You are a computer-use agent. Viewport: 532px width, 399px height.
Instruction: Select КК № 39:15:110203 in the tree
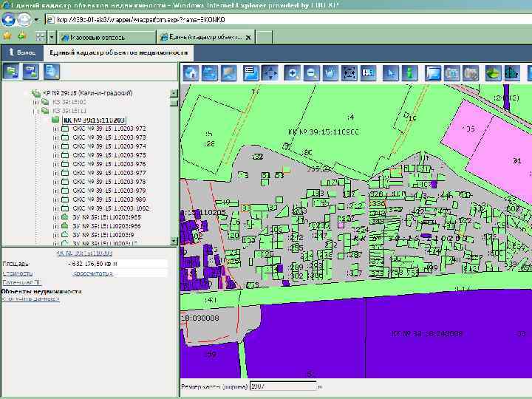tap(94, 120)
